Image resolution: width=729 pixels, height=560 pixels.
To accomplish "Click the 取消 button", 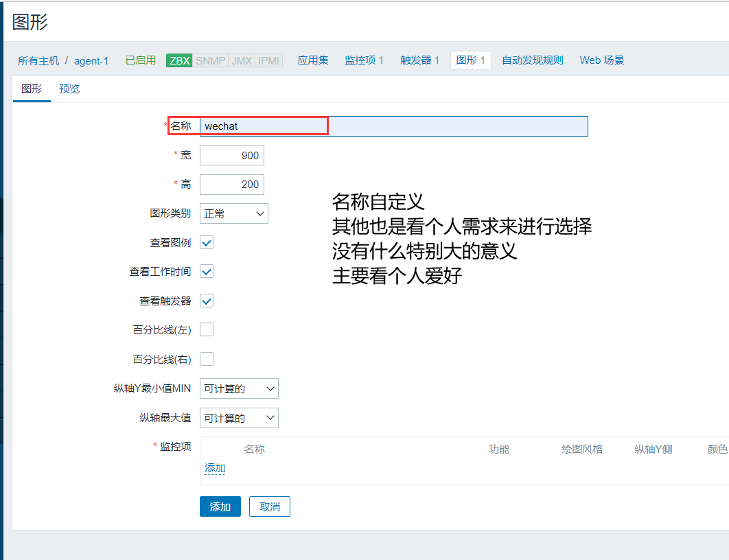I will coord(270,506).
